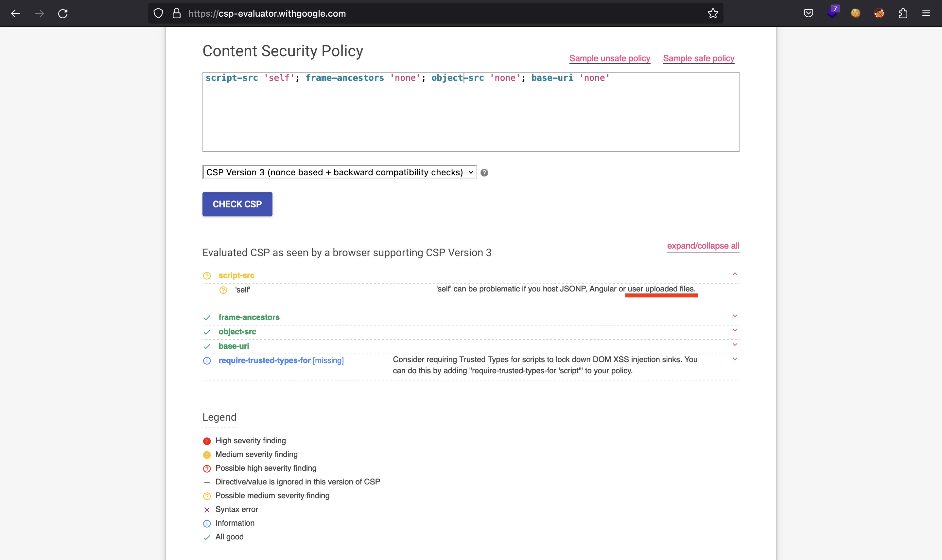Screen dimensions: 942x560
Task: Click the cookie extension icon
Action: tap(856, 14)
